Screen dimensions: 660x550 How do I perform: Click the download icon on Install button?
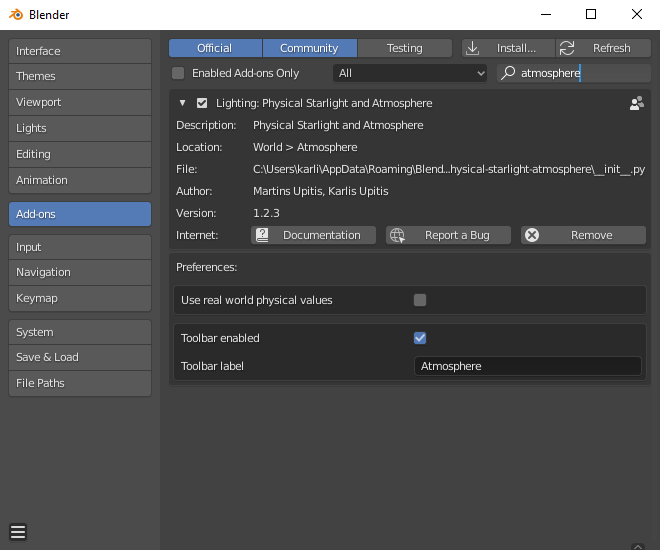[473, 48]
